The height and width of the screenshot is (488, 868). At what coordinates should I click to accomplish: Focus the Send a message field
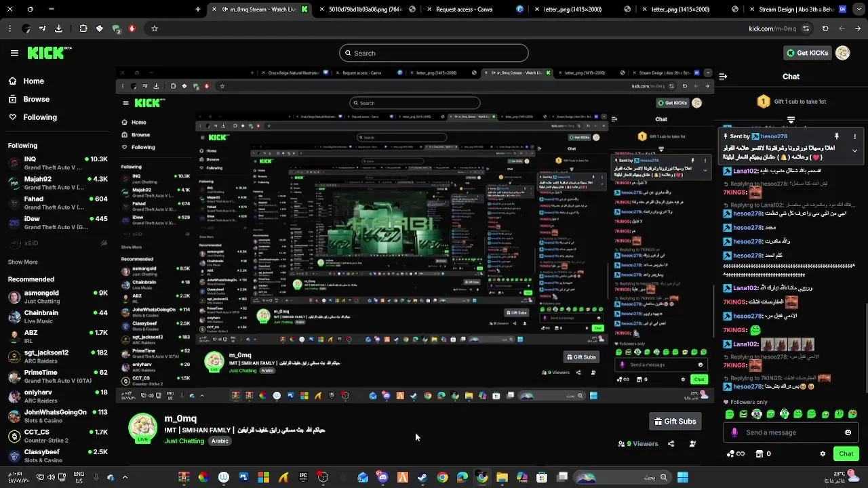[x=790, y=432]
